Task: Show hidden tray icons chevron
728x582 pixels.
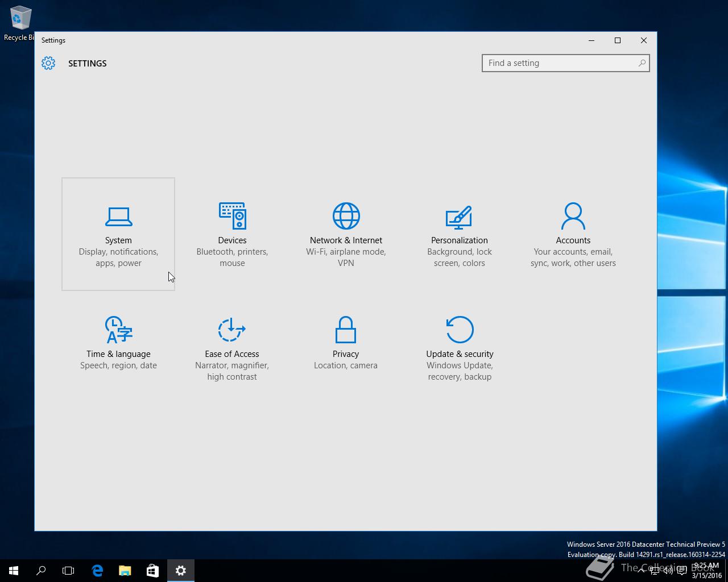Action: point(641,571)
